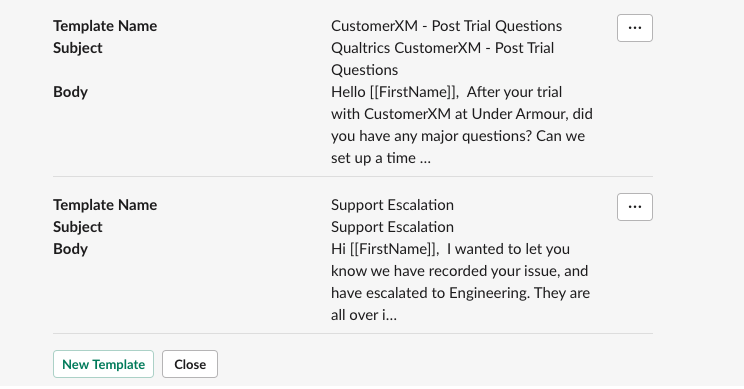Click the Body label of the CustomerXM template

(70, 92)
